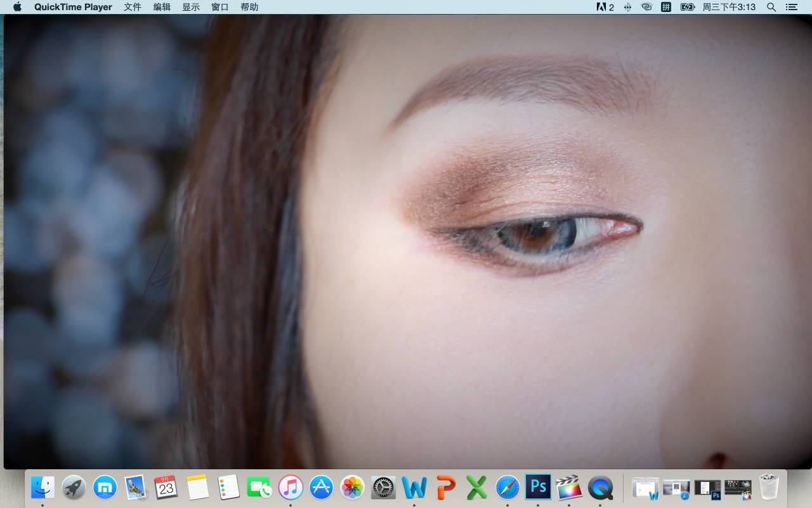The image size is (812, 508).
Task: Open Finder from the Dock
Action: [x=43, y=488]
